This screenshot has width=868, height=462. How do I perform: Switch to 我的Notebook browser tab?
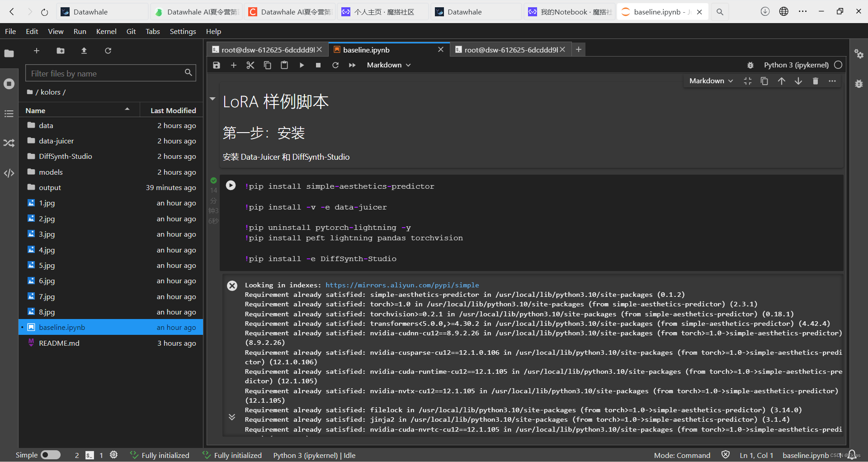coord(569,12)
